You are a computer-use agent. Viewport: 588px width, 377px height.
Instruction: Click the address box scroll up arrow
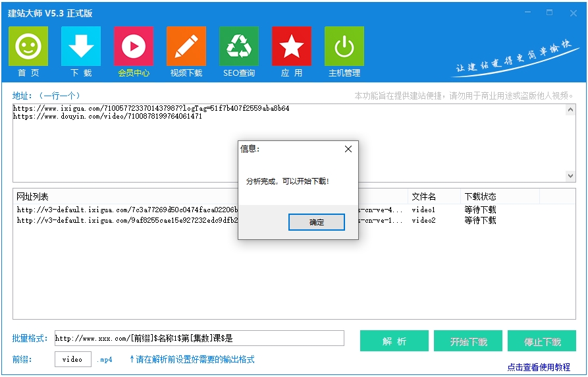click(x=570, y=109)
